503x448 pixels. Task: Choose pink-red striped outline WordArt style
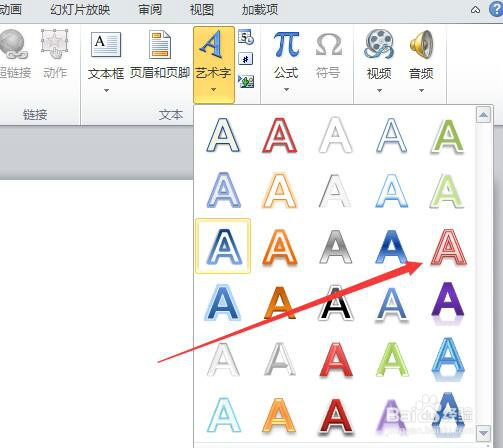448,247
